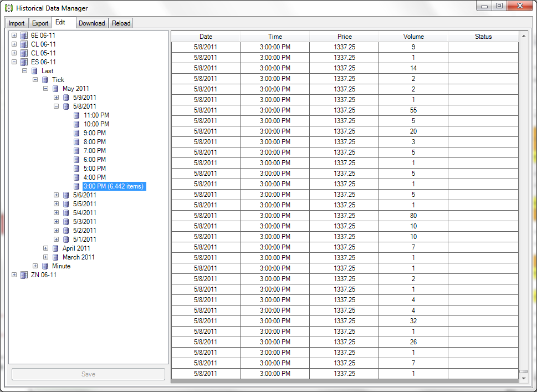Switch to the Export tab

(40, 23)
